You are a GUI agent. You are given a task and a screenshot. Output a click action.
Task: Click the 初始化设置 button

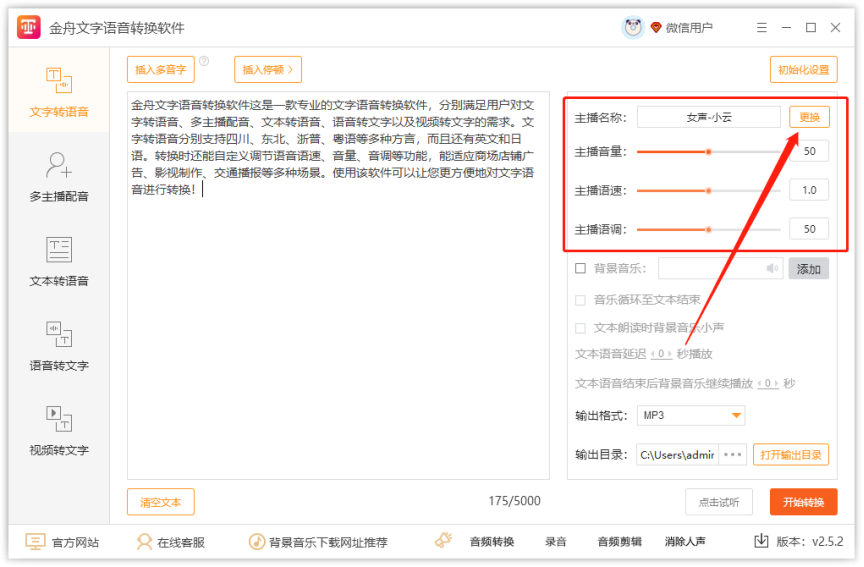[803, 70]
